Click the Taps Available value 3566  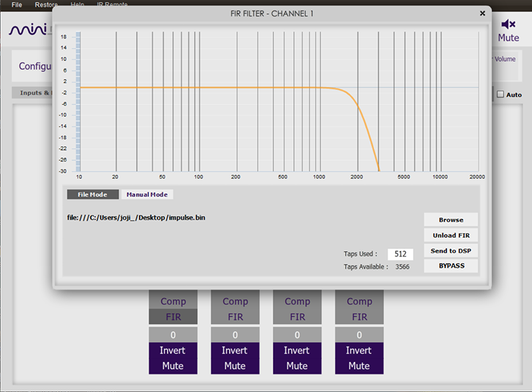(402, 267)
